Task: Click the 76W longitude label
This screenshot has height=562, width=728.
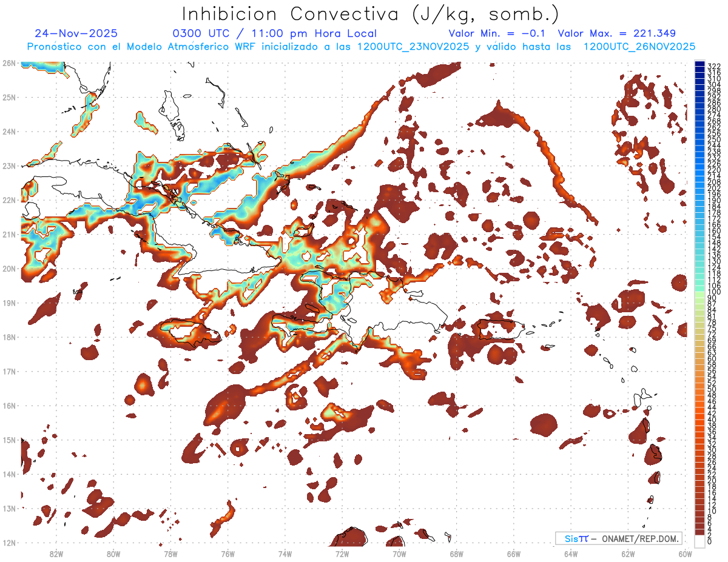Action: coord(227,554)
